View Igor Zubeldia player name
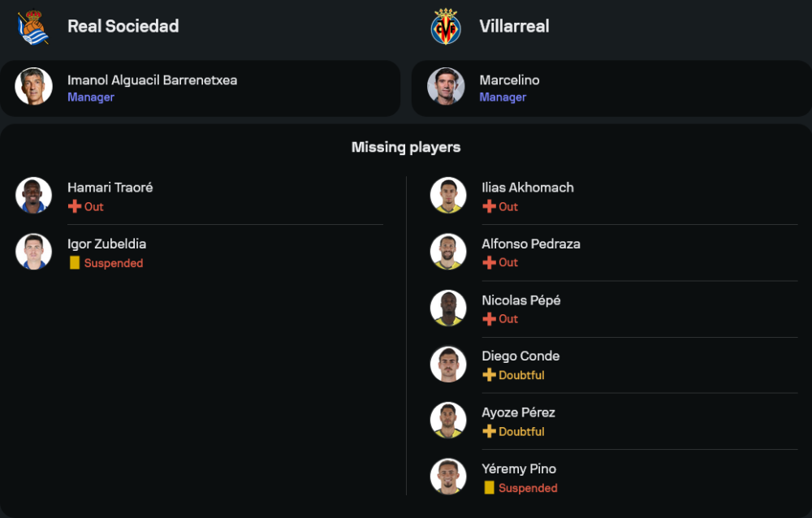Screen dimensions: 812x518 pos(106,244)
